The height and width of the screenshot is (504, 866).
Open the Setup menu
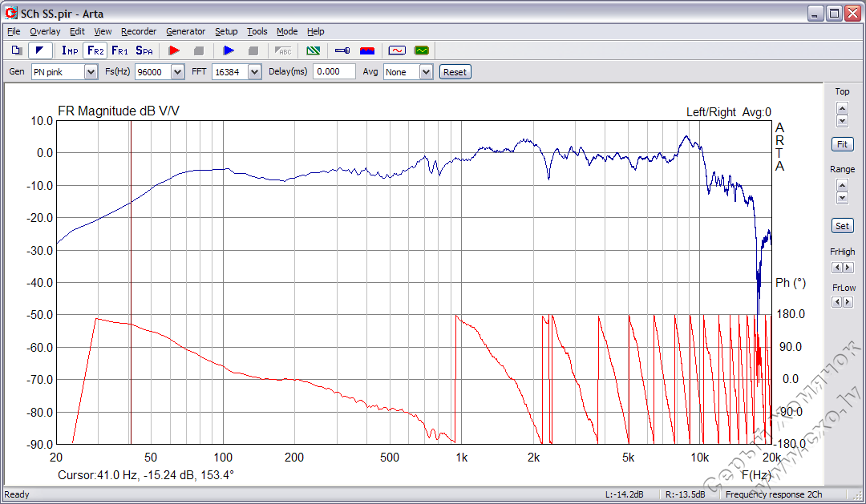pyautogui.click(x=226, y=31)
